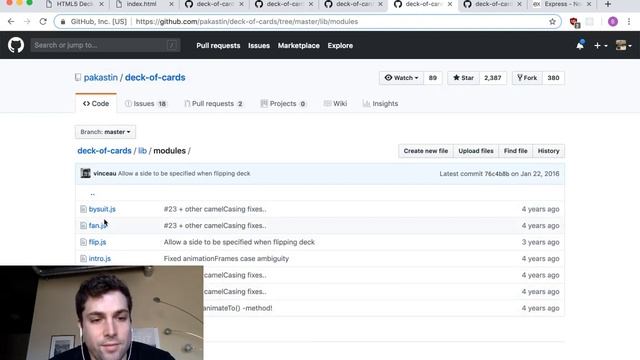Viewport: 640px width, 360px height.
Task: Open the Chrome profile avatar
Action: [612, 22]
